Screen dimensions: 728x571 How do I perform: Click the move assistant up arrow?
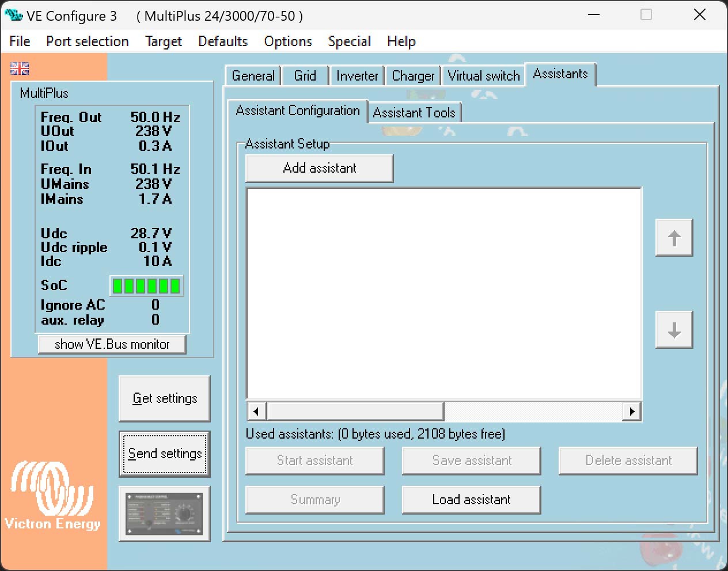click(674, 238)
